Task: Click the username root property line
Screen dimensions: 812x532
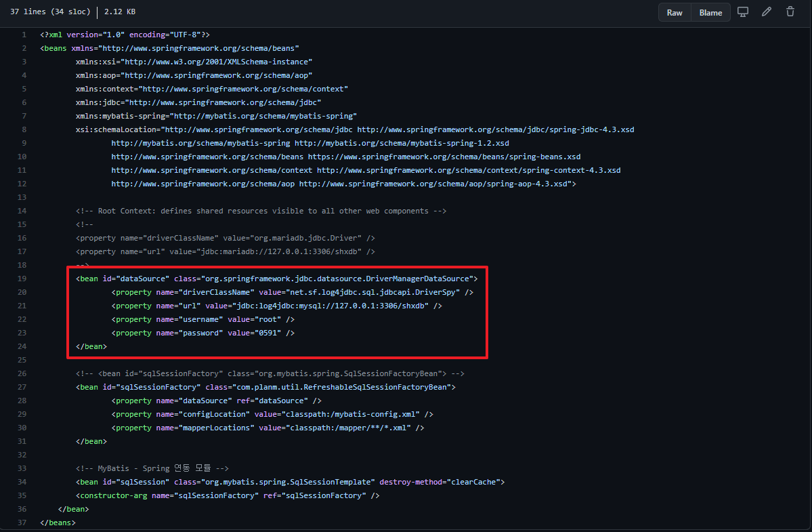Action: coord(203,320)
